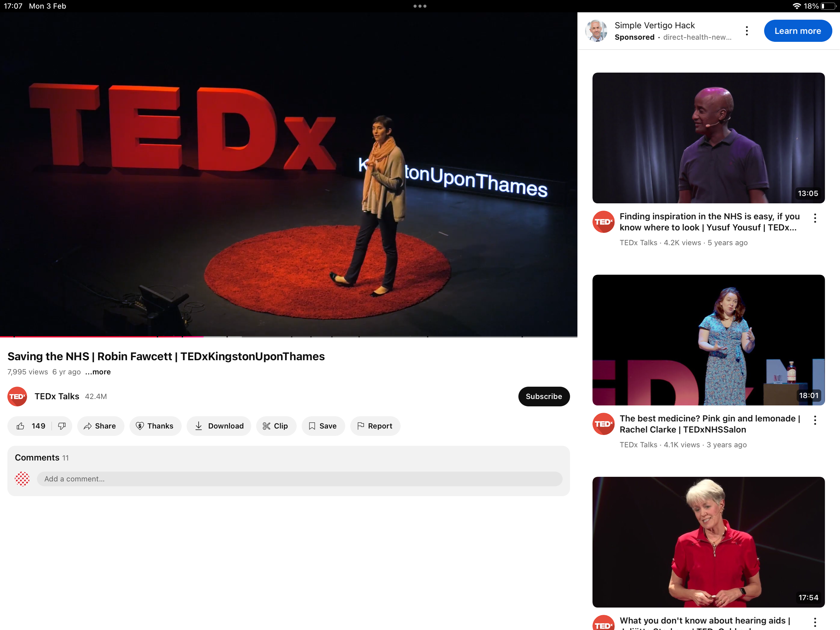The height and width of the screenshot is (630, 840).
Task: Open options menu for Simple Vertigo Hack ad
Action: click(x=747, y=31)
